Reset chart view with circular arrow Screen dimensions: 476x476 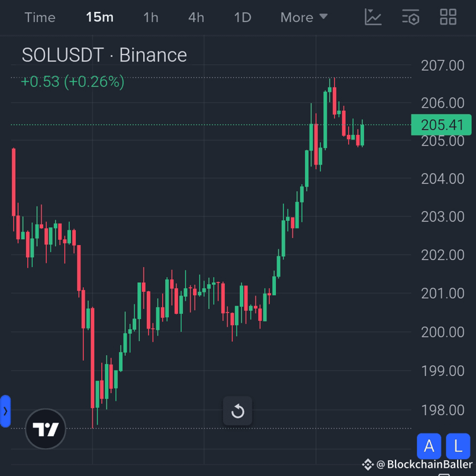click(238, 411)
